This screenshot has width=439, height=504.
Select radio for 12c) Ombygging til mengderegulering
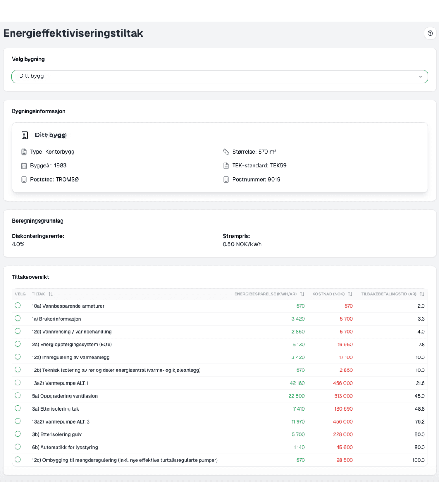tap(18, 459)
